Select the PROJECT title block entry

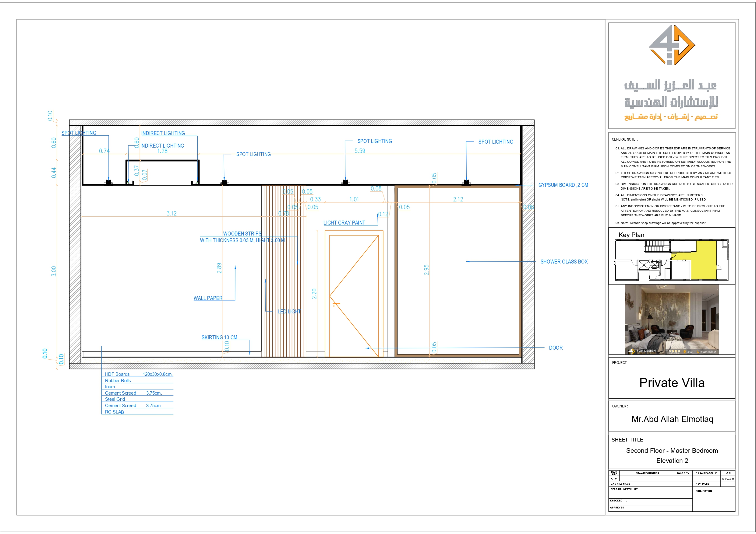(620, 362)
